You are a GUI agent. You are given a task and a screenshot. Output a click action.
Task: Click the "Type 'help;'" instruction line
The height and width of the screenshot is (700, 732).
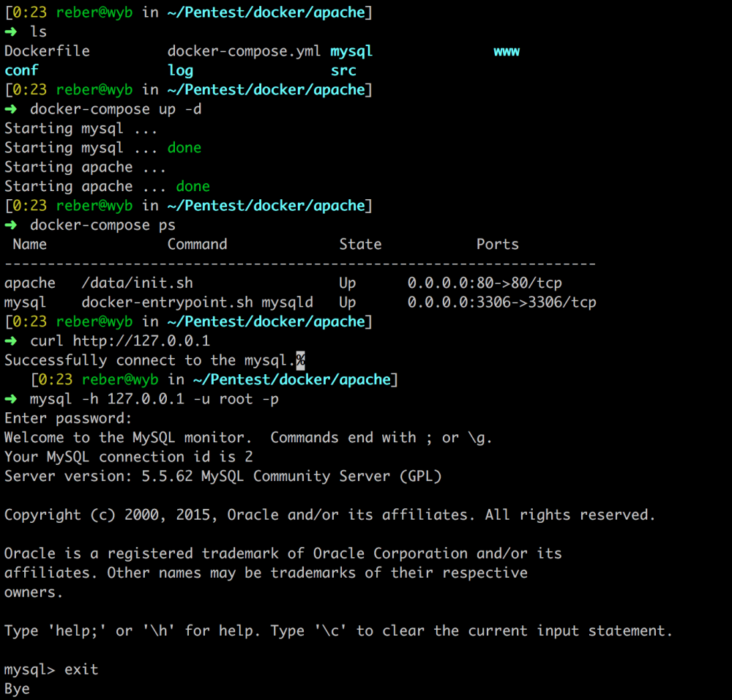pyautogui.click(x=339, y=631)
